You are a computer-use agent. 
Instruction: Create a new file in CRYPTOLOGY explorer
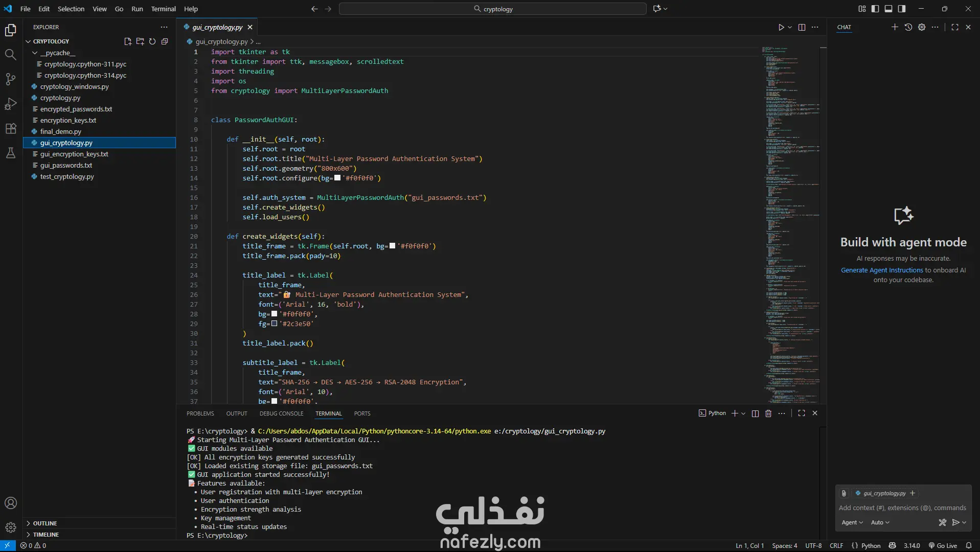[128, 41]
